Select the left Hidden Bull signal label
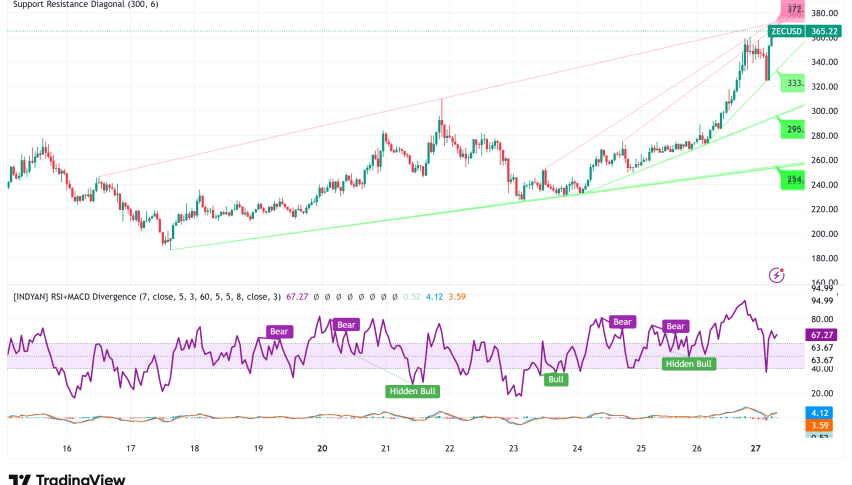The height and width of the screenshot is (485, 852). point(412,391)
